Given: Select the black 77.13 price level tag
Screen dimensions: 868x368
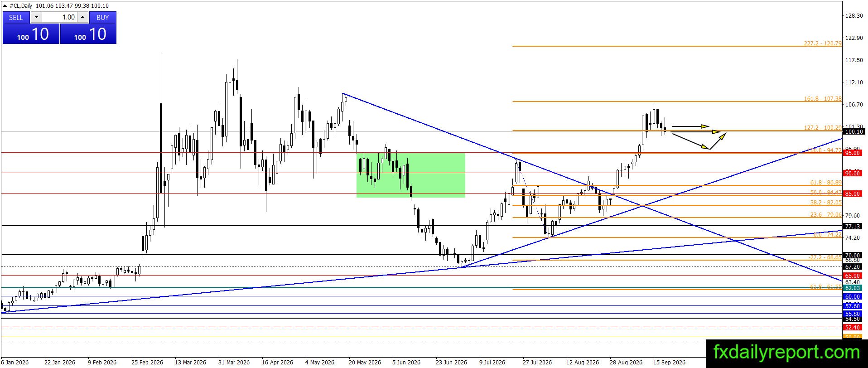Looking at the screenshot, I should (x=852, y=226).
